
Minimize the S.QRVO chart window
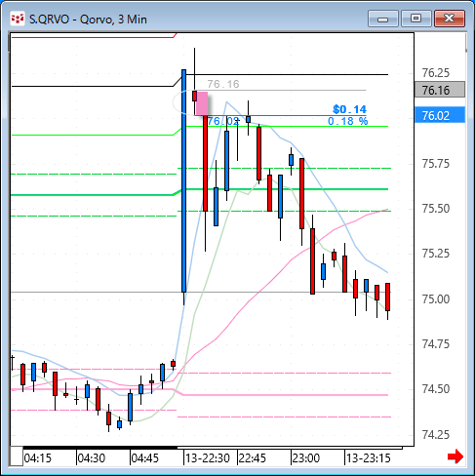click(x=383, y=19)
